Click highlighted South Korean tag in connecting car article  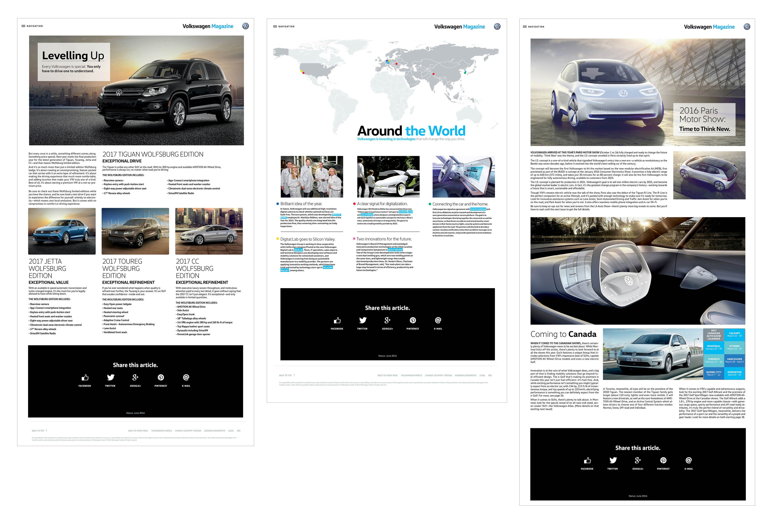tap(478, 209)
